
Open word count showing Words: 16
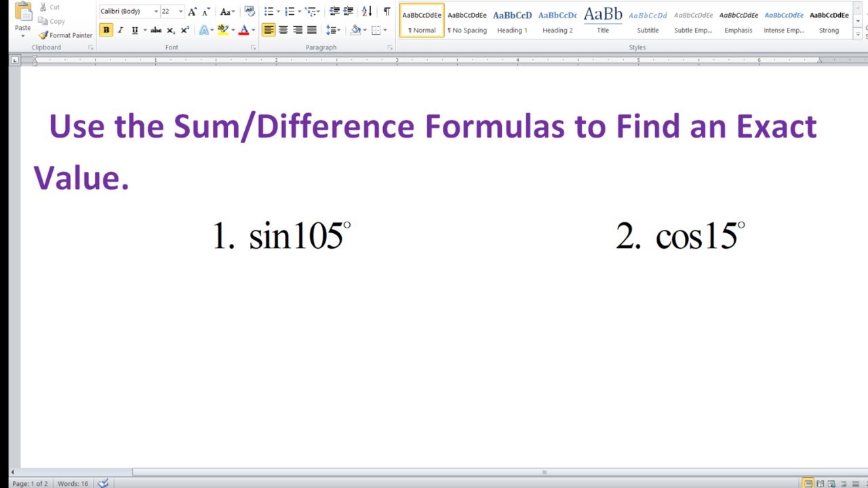pos(73,483)
